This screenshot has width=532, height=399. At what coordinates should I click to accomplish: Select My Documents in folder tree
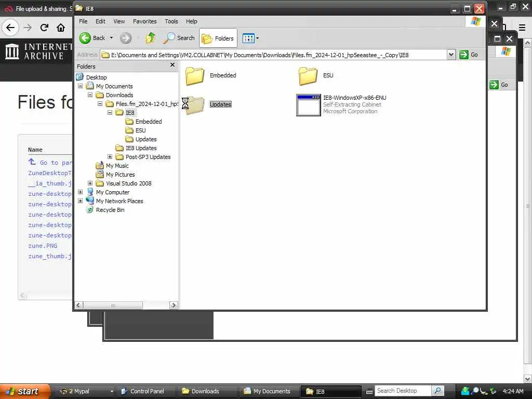114,86
